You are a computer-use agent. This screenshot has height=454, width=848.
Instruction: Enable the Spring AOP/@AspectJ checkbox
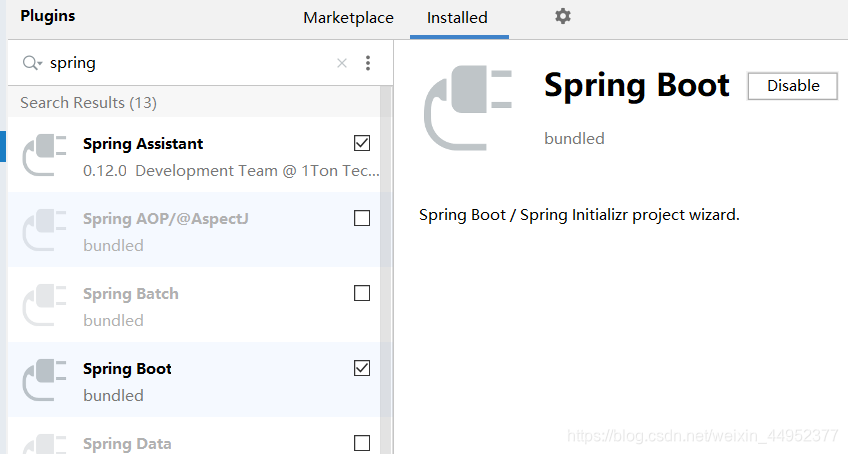click(362, 218)
